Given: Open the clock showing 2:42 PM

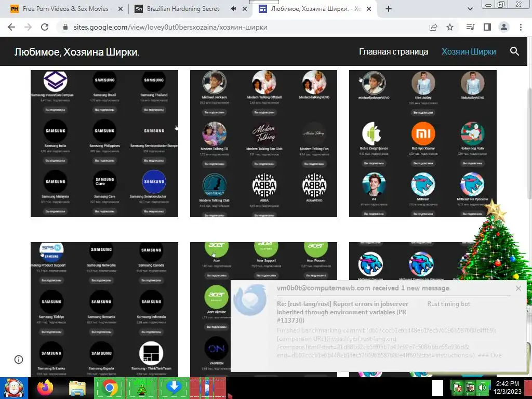Looking at the screenshot, I should pyautogui.click(x=508, y=388).
